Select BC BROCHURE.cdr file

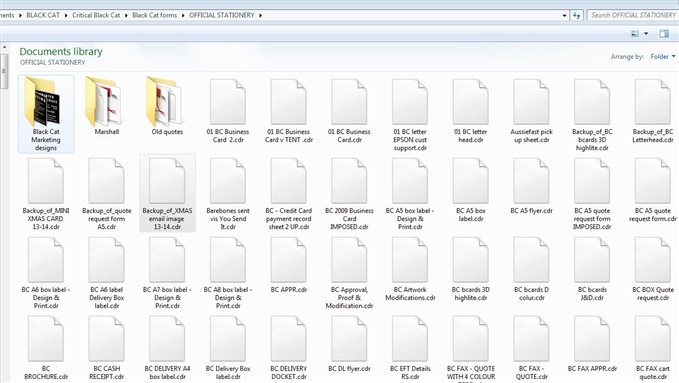coord(46,348)
